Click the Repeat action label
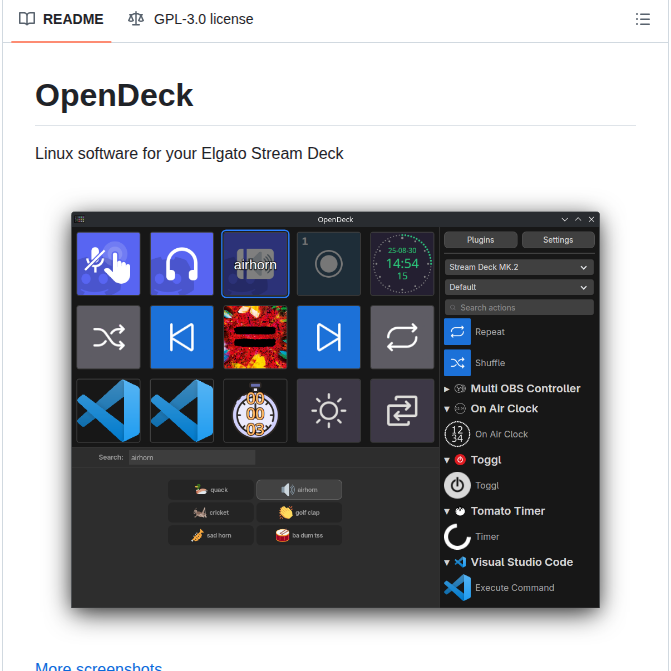 490,332
